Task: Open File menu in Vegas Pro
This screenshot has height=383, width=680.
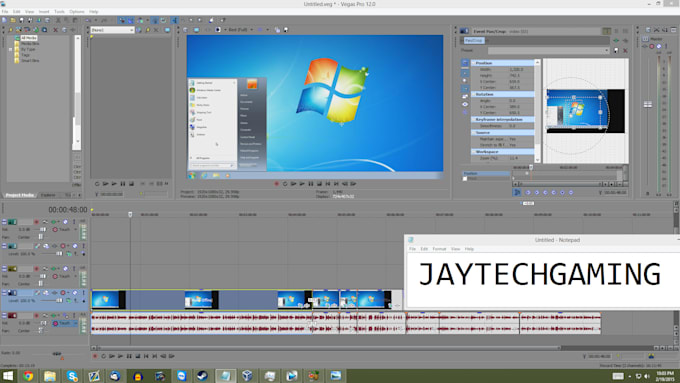Action: 5,12
